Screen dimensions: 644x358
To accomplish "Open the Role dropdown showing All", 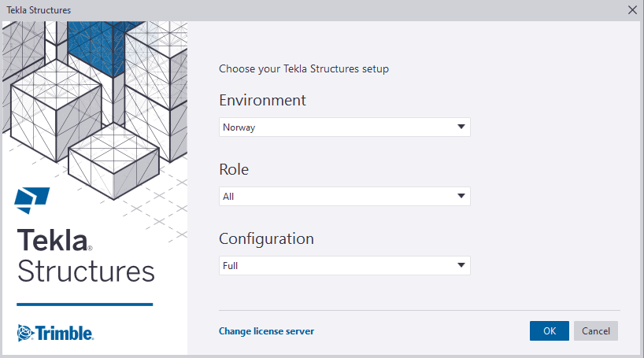I will (345, 196).
